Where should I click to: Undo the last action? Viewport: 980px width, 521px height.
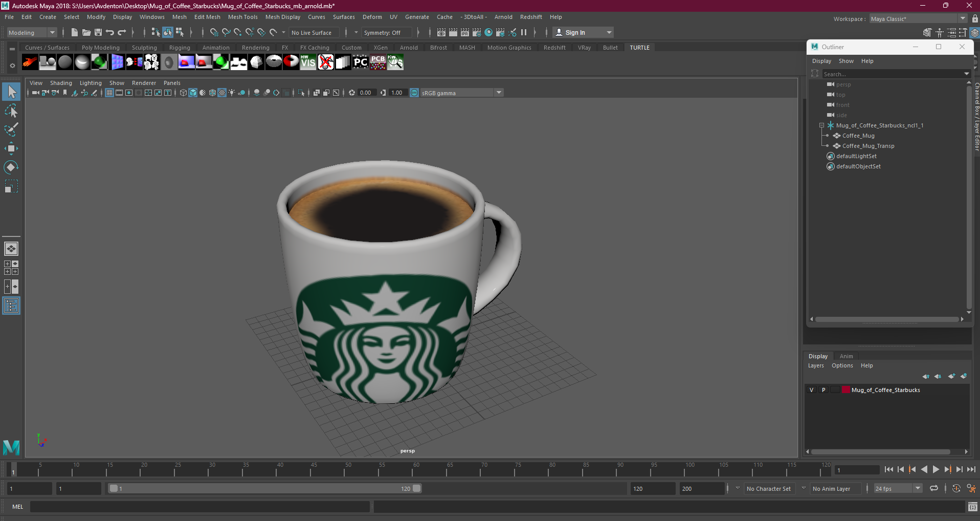pyautogui.click(x=110, y=32)
